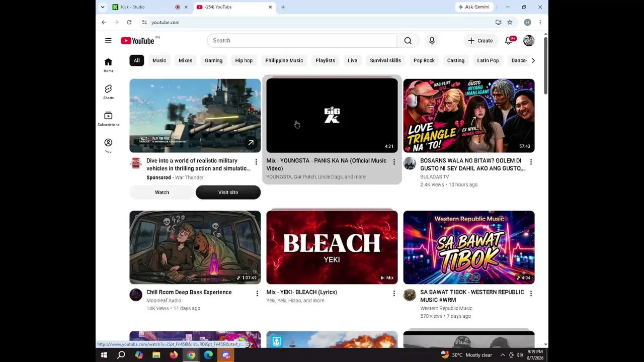Open the Chrome profile button
644x362 pixels.
tap(527, 22)
